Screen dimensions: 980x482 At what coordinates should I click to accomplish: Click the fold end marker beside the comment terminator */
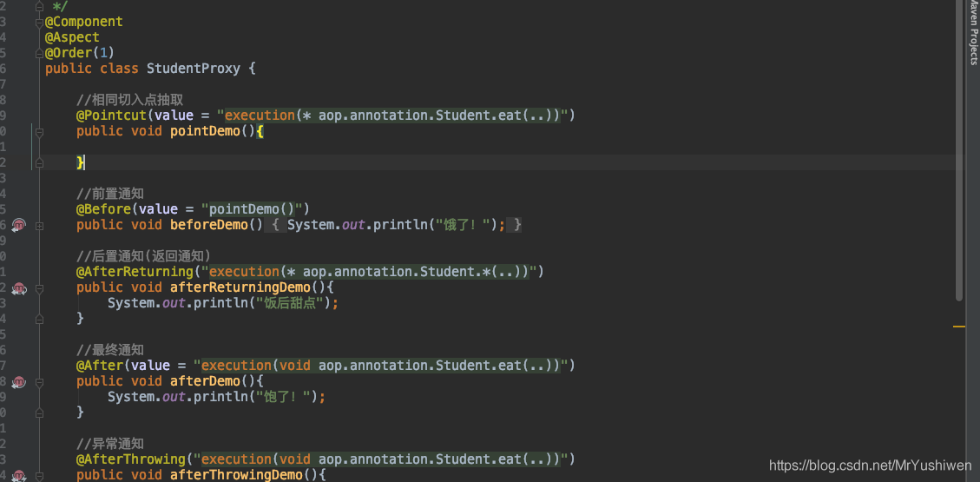(39, 6)
